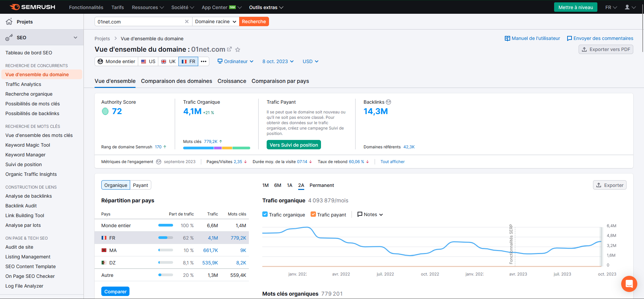Select the Organique toggle button
Viewport: 644px width, 299px height.
(116, 185)
